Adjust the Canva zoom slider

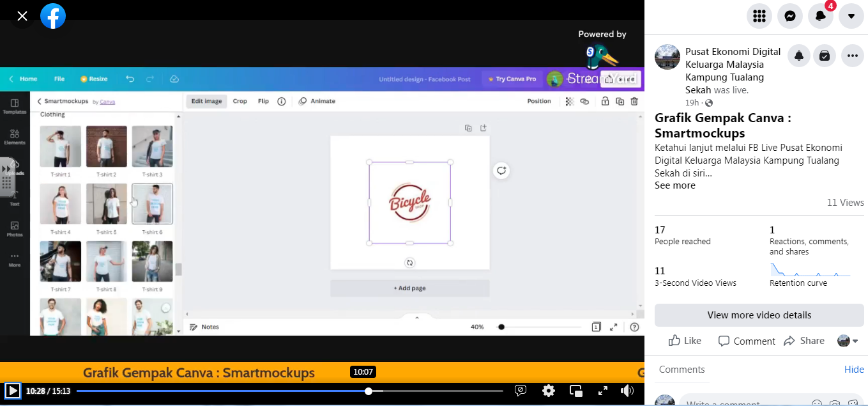[539, 327]
